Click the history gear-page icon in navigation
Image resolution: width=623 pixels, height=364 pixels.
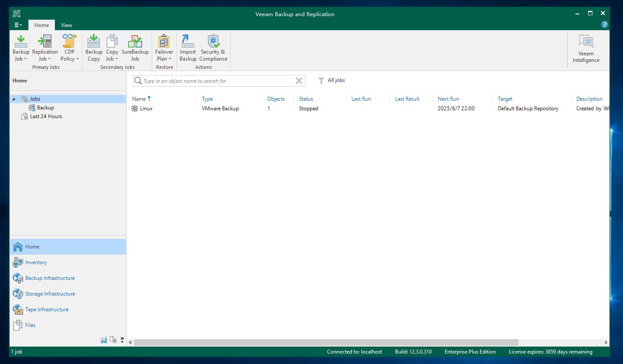click(x=113, y=340)
